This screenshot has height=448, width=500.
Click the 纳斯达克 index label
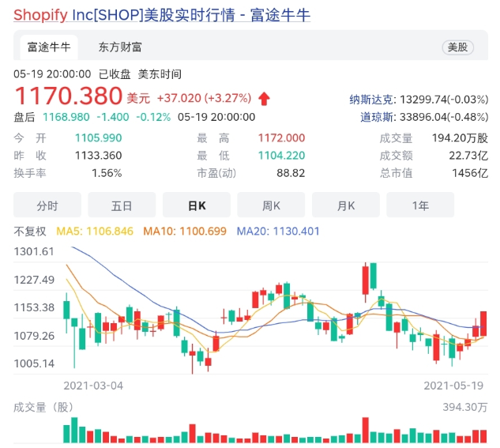tap(371, 100)
